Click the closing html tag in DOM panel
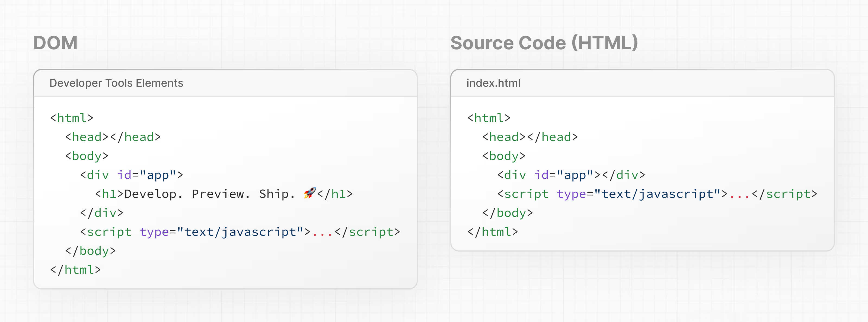The width and height of the screenshot is (868, 322). [75, 270]
